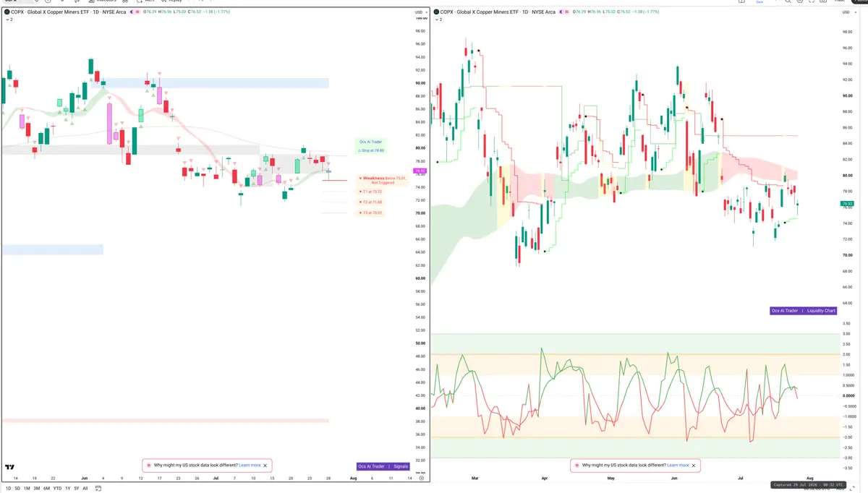The height and width of the screenshot is (493, 868).
Task: Select the 5D time range
Action: 17,489
